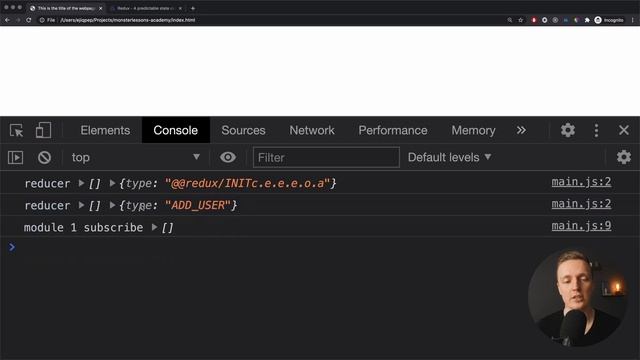
Task: Open the Default levels dropdown
Action: [449, 158]
